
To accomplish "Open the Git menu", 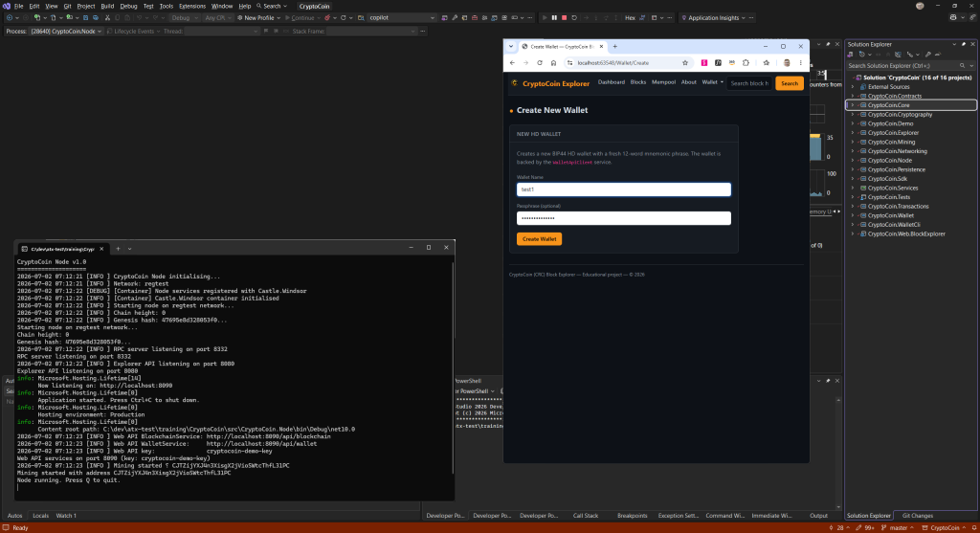I will (x=67, y=6).
